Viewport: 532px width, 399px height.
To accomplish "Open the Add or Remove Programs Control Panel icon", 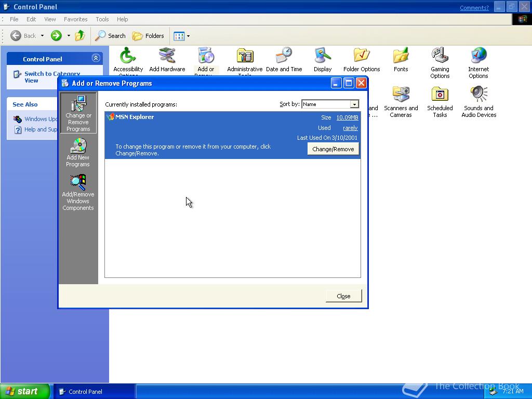I will tap(206, 56).
